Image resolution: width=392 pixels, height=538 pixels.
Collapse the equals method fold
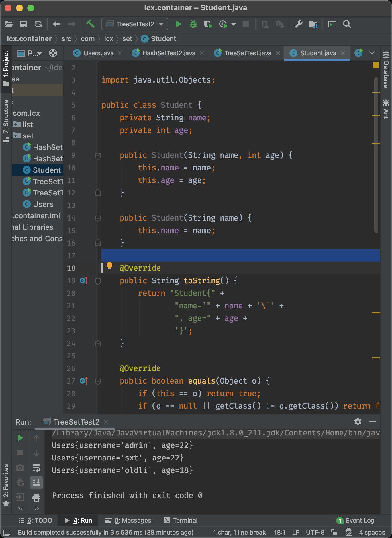tap(98, 381)
